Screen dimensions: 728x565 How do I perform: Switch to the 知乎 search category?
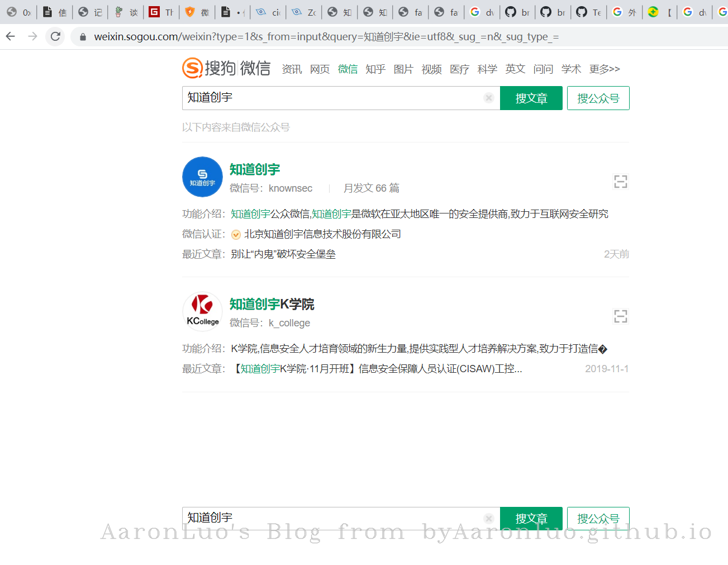tap(375, 69)
